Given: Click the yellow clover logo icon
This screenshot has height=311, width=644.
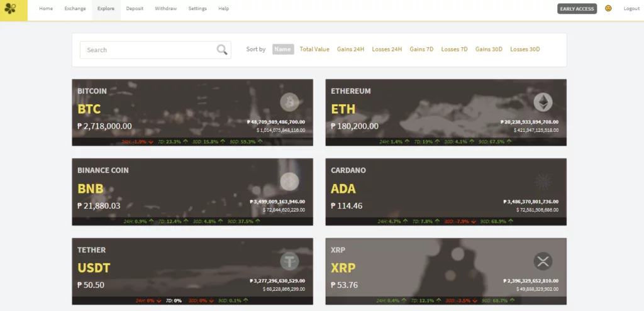Looking at the screenshot, I should point(10,9).
